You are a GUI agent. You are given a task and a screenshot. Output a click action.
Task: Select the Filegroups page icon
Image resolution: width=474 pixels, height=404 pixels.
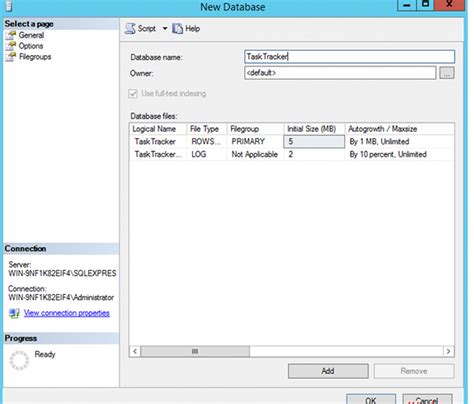pos(11,57)
